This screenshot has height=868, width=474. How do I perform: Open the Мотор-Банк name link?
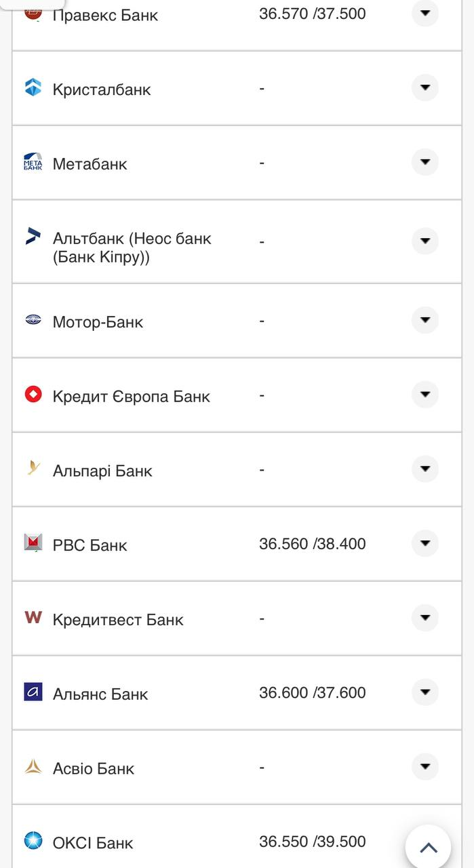coord(98,322)
